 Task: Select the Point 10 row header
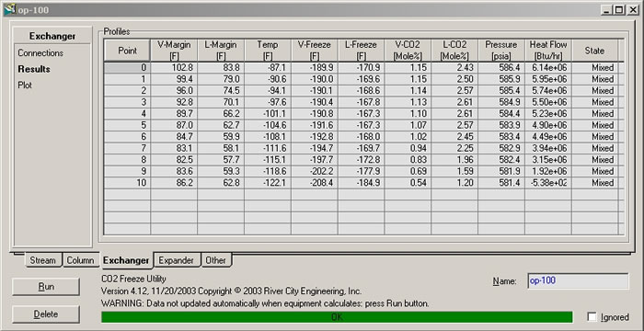tap(127, 183)
